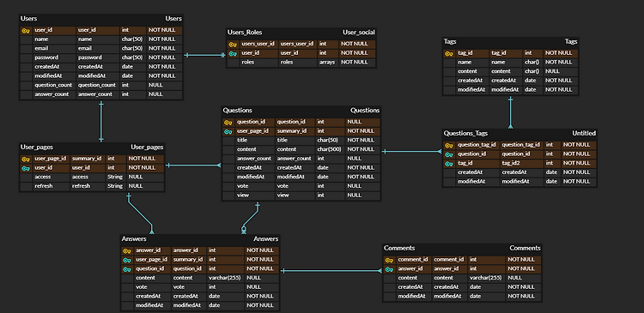The image size is (644, 313).
Task: Select the primary key icon next to tag_id in Tags
Action: click(449, 53)
